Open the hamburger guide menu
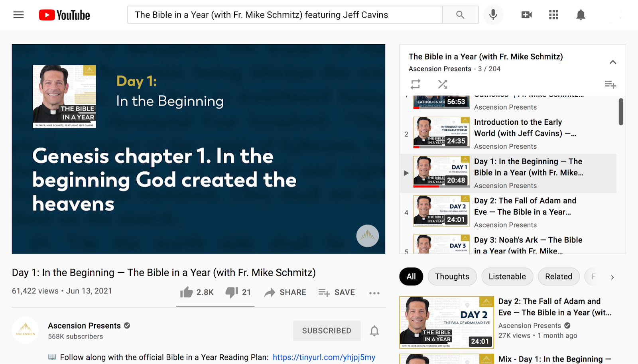Screen dimensions: 638x364 point(18,15)
